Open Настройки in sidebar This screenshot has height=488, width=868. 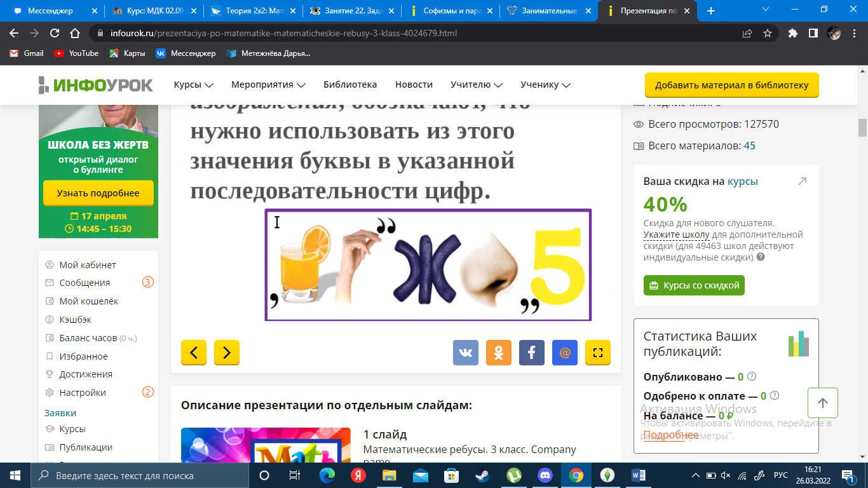click(x=83, y=393)
